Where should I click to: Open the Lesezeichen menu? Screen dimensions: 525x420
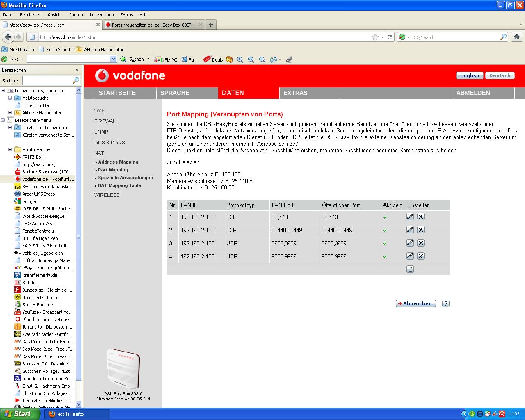(101, 15)
